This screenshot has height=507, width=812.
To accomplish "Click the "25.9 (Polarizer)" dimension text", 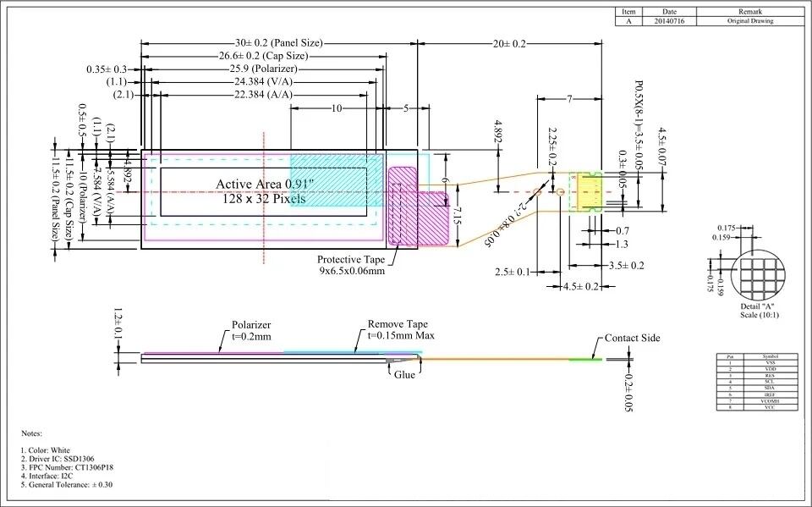I will (264, 69).
